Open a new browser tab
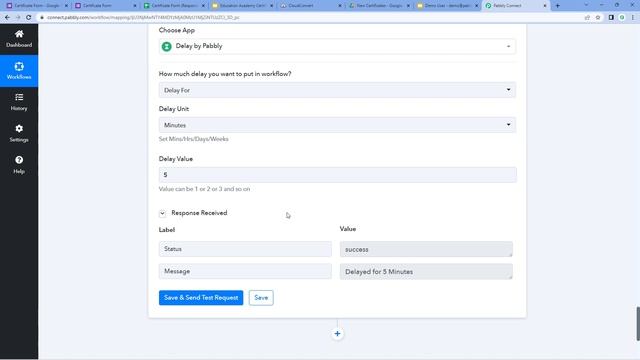 (558, 6)
